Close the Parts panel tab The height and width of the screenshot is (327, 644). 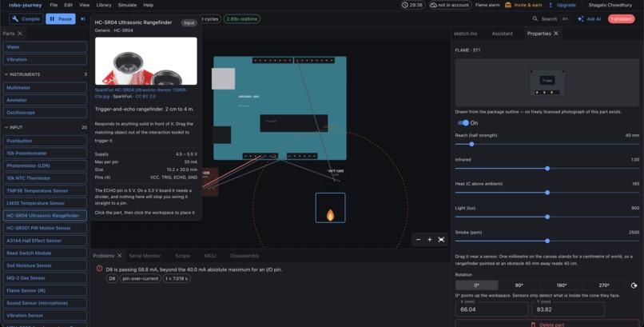click(x=20, y=34)
